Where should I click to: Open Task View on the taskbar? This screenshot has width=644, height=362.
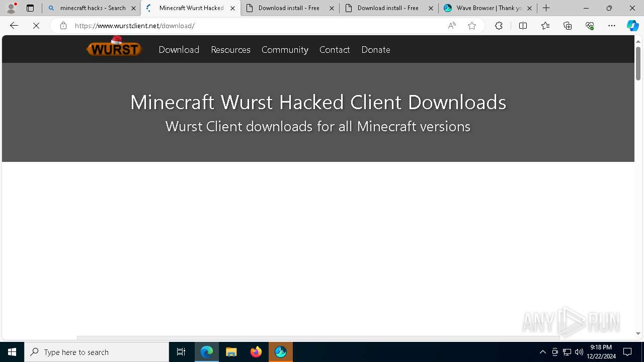click(x=181, y=352)
